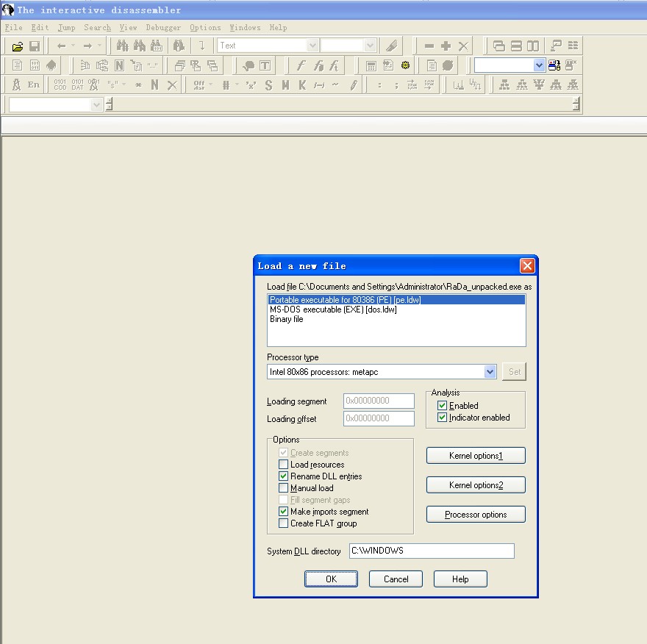Image resolution: width=647 pixels, height=644 pixels.
Task: Click OK to load the file
Action: (331, 579)
